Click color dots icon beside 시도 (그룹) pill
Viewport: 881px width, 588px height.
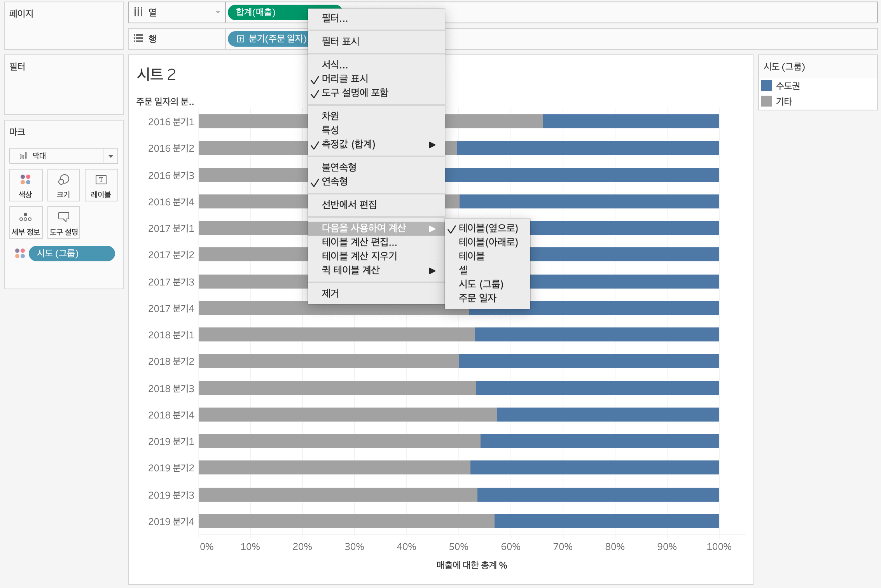pyautogui.click(x=20, y=254)
